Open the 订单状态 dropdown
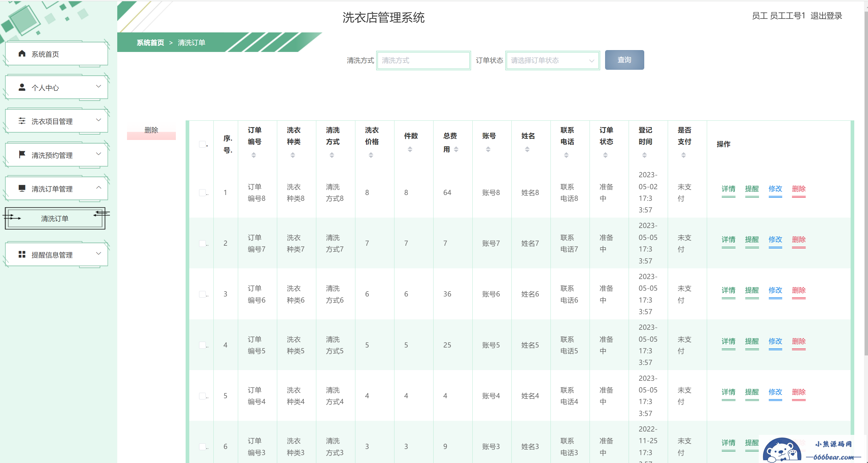This screenshot has height=463, width=868. click(552, 61)
